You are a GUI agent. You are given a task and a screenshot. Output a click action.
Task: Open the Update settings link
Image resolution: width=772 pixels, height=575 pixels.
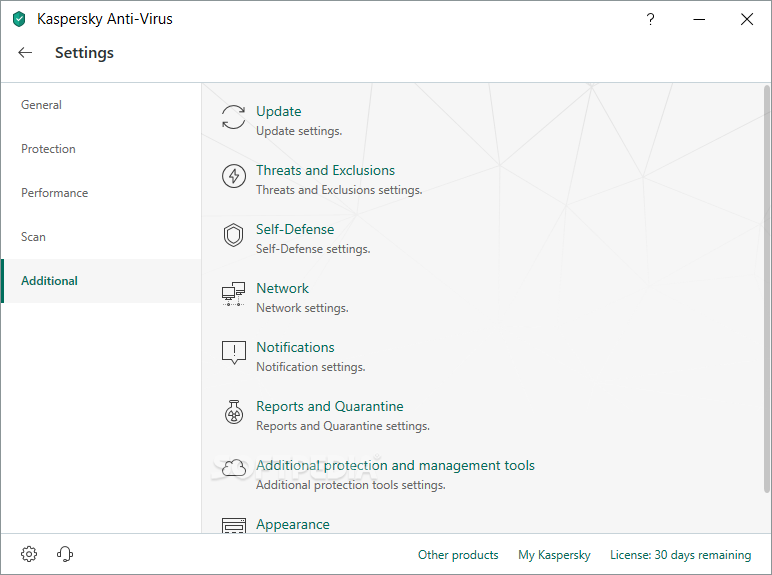coord(279,111)
